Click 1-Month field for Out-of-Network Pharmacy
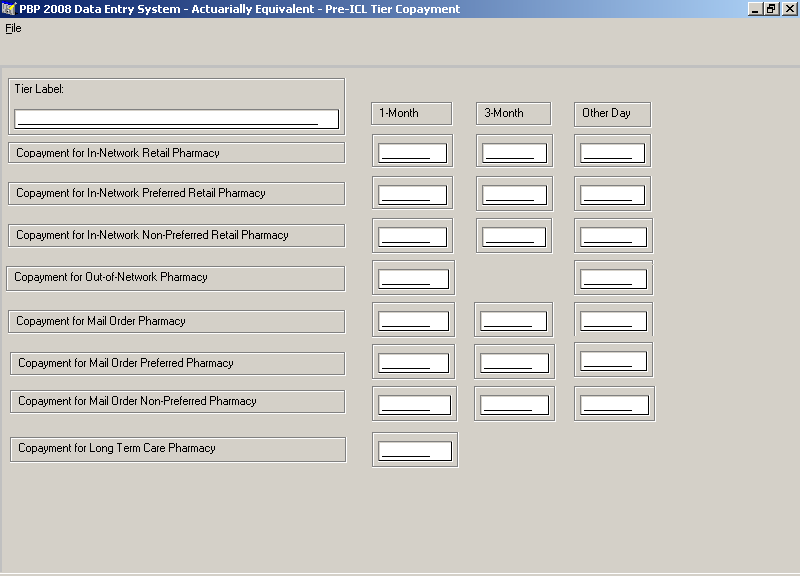Screen dimensions: 800x576 (x=413, y=279)
